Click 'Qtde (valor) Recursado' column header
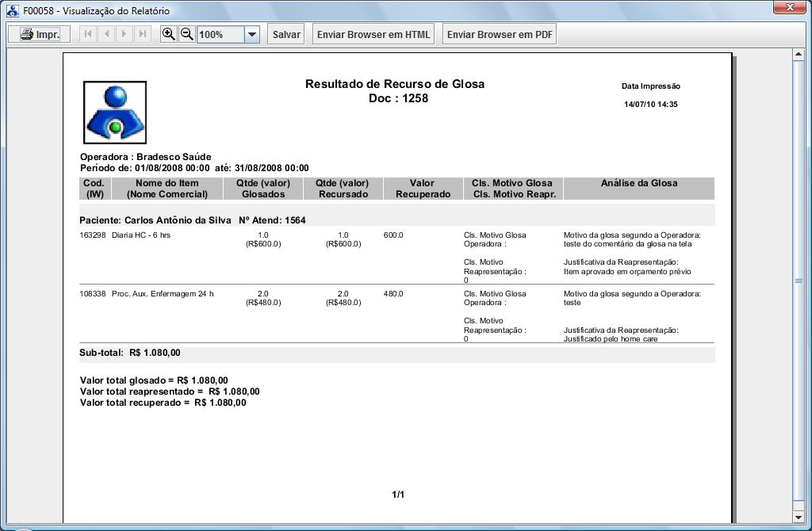This screenshot has height=531, width=812. 343,189
